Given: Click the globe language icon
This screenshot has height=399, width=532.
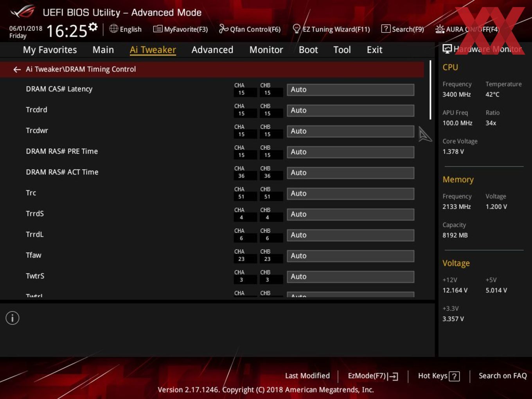Looking at the screenshot, I should point(113,29).
